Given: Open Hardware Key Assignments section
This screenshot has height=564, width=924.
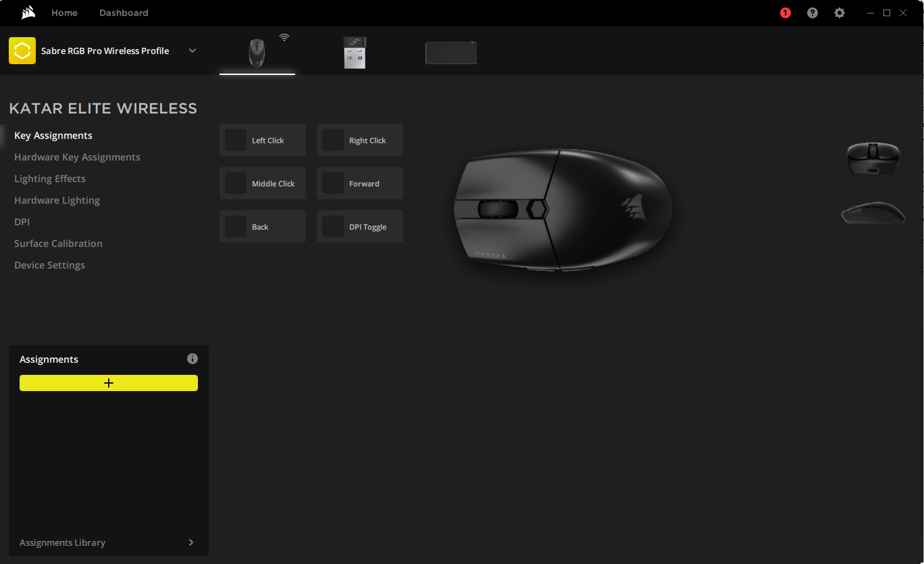Looking at the screenshot, I should pyautogui.click(x=77, y=157).
